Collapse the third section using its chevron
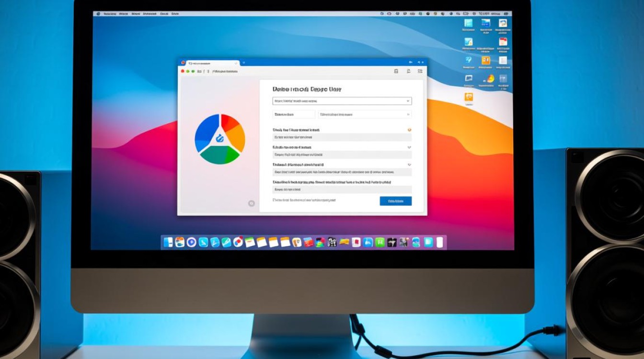The width and height of the screenshot is (644, 359). [409, 165]
